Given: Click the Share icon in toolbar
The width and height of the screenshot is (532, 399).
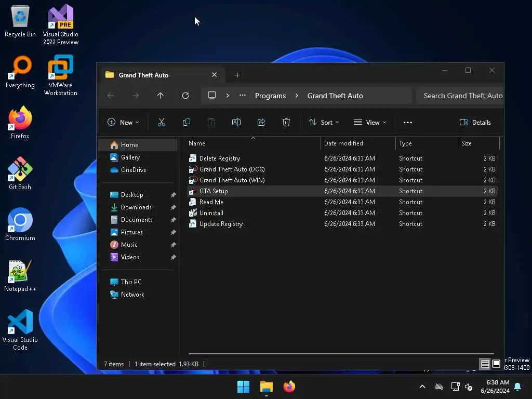Looking at the screenshot, I should point(261,123).
